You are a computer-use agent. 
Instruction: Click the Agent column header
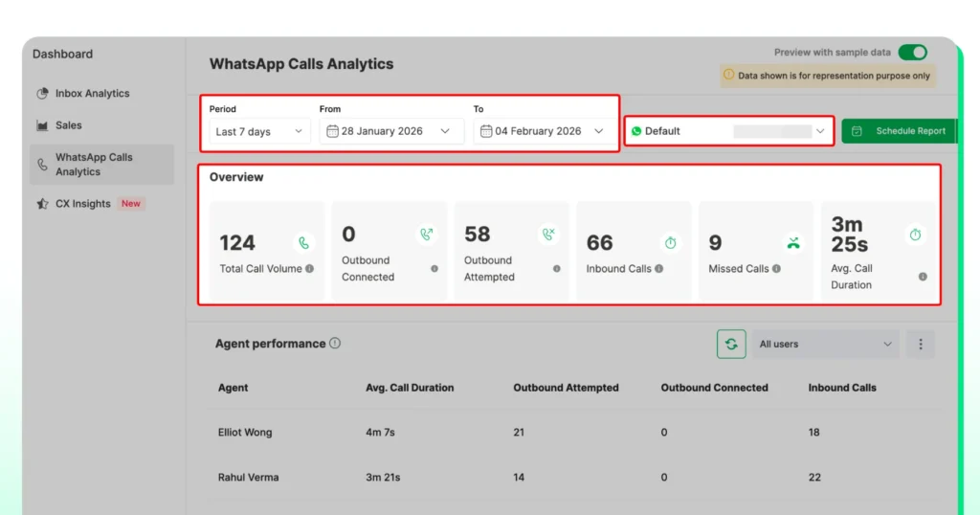click(234, 388)
